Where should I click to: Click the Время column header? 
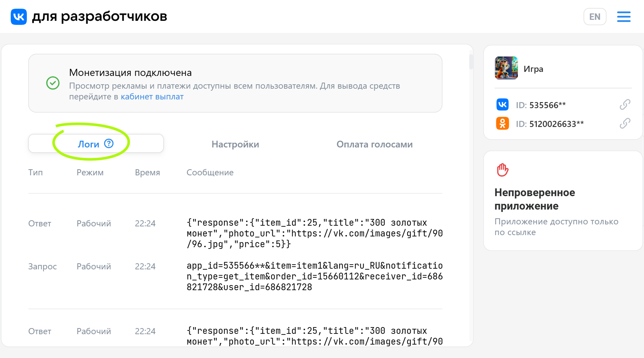(x=147, y=172)
